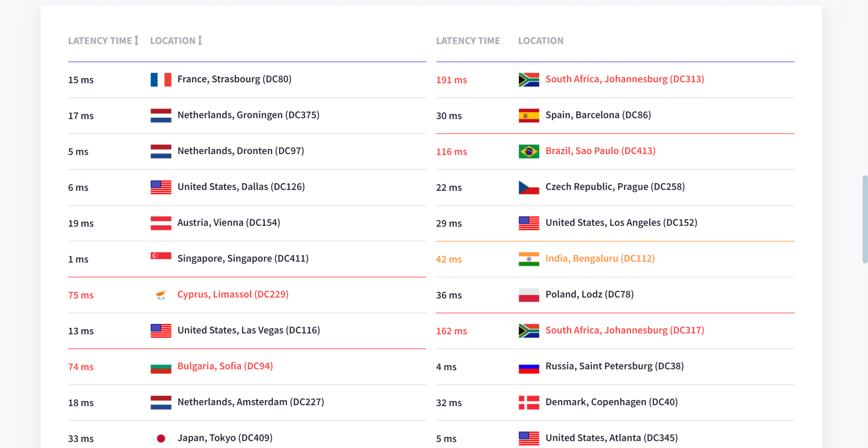Click the France flag icon
Image resolution: width=868 pixels, height=448 pixels.
coord(160,79)
